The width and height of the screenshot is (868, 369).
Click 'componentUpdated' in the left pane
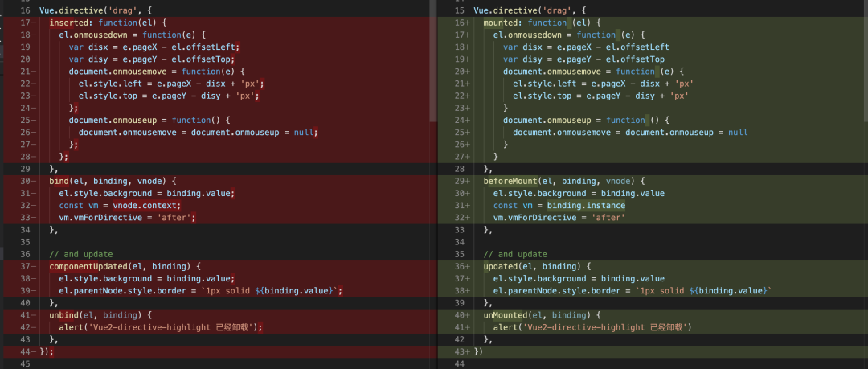(87, 267)
